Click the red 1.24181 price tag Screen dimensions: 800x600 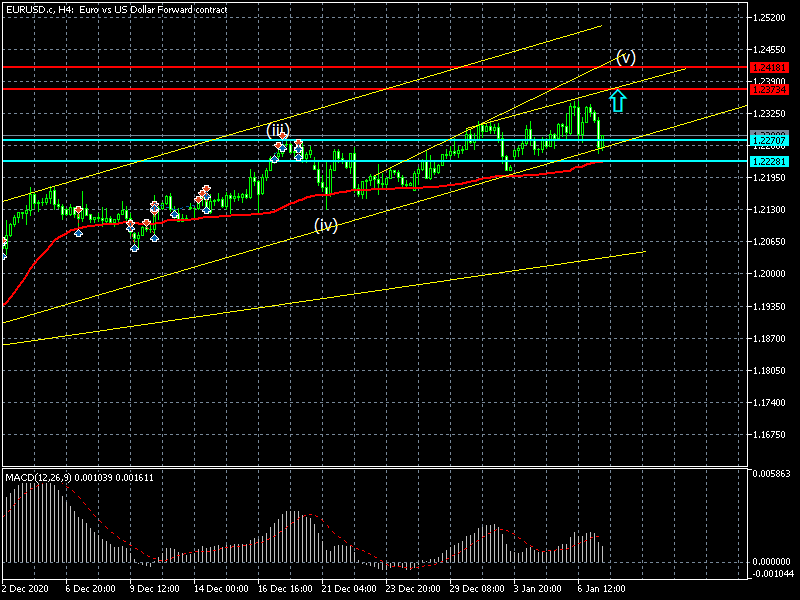(769, 67)
